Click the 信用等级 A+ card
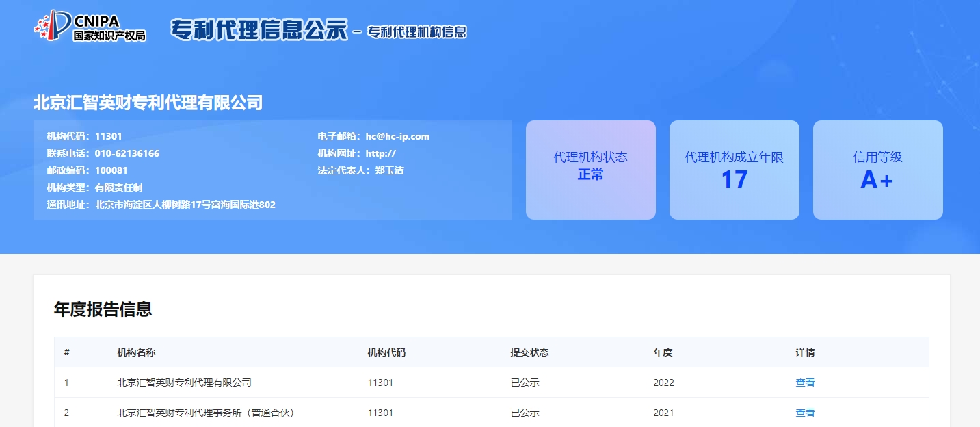 coord(878,170)
